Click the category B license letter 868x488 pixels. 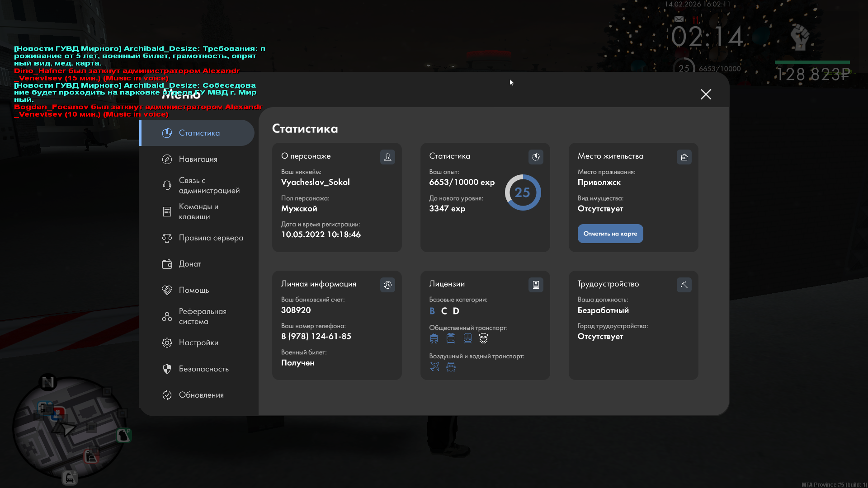[x=432, y=311]
